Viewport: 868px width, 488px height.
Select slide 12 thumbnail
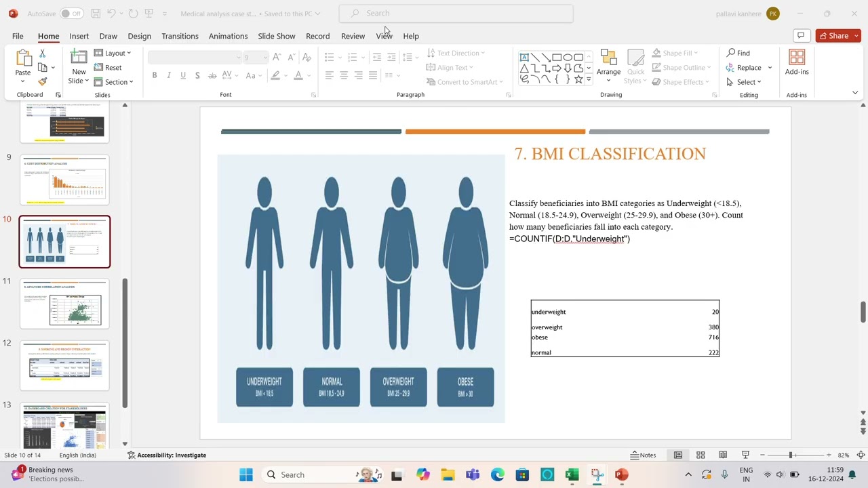(x=64, y=366)
